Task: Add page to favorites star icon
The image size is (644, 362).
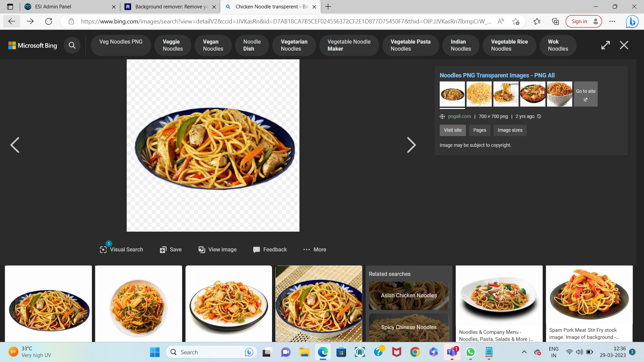Action: pyautogui.click(x=516, y=21)
